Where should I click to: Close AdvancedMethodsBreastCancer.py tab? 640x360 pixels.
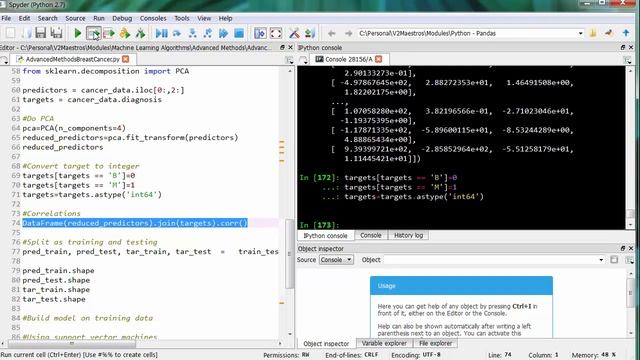(126, 60)
